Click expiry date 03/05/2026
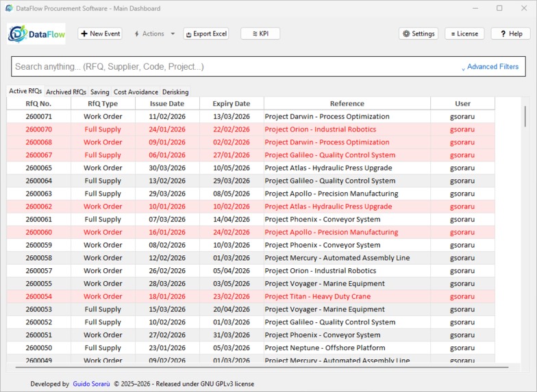This screenshot has height=392, width=537. [x=232, y=283]
